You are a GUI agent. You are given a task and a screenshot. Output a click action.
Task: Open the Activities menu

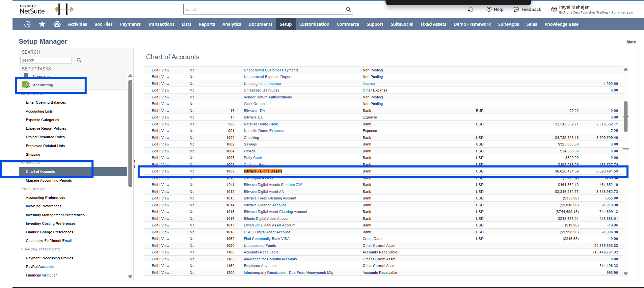click(77, 24)
